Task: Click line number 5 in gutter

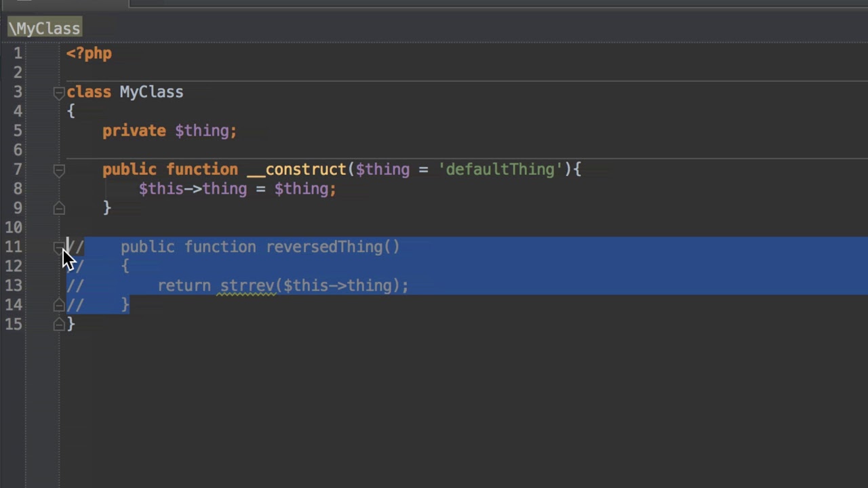Action: coord(17,131)
